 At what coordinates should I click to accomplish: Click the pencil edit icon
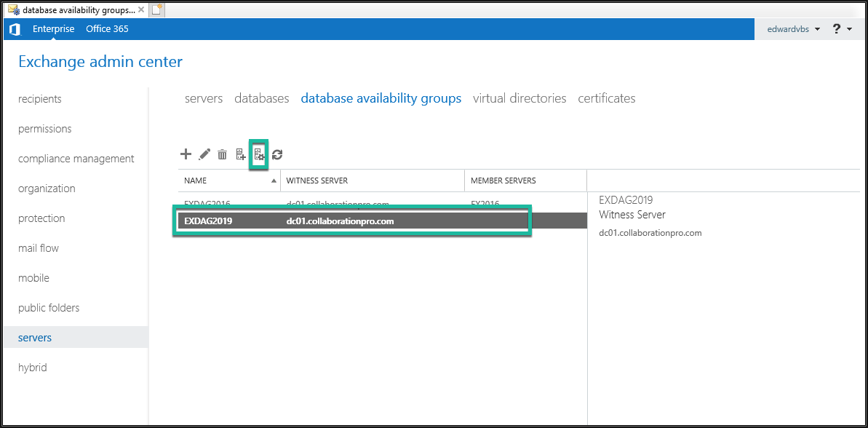205,154
